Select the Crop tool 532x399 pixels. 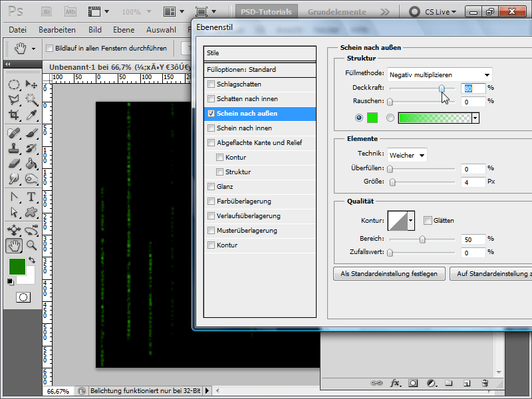13,114
